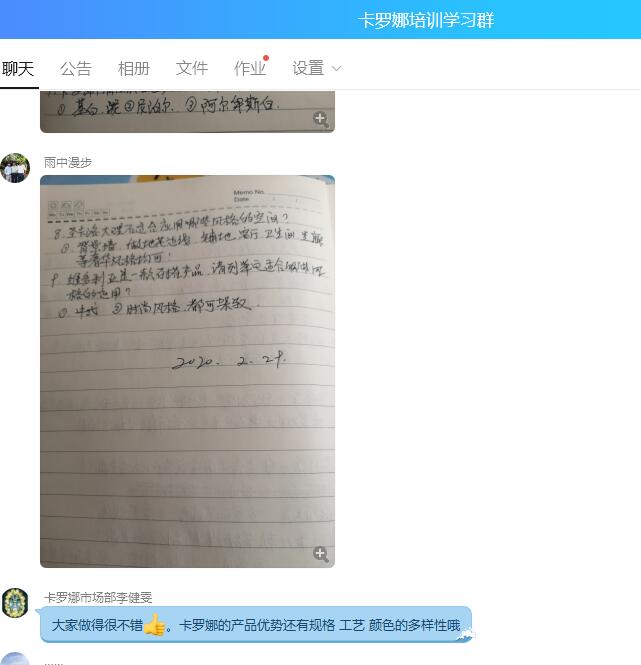This screenshot has width=641, height=665.
Task: Go to the 文件 files tab
Action: pyautogui.click(x=192, y=69)
